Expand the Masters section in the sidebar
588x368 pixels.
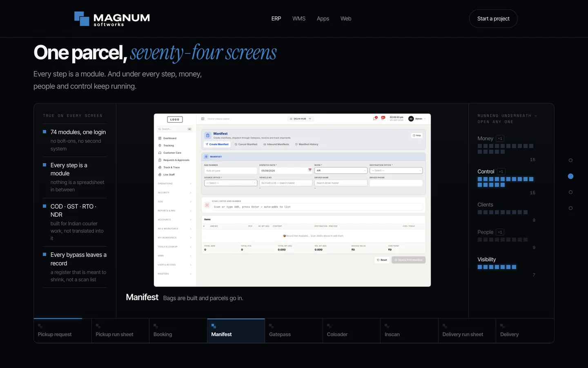pos(175,274)
